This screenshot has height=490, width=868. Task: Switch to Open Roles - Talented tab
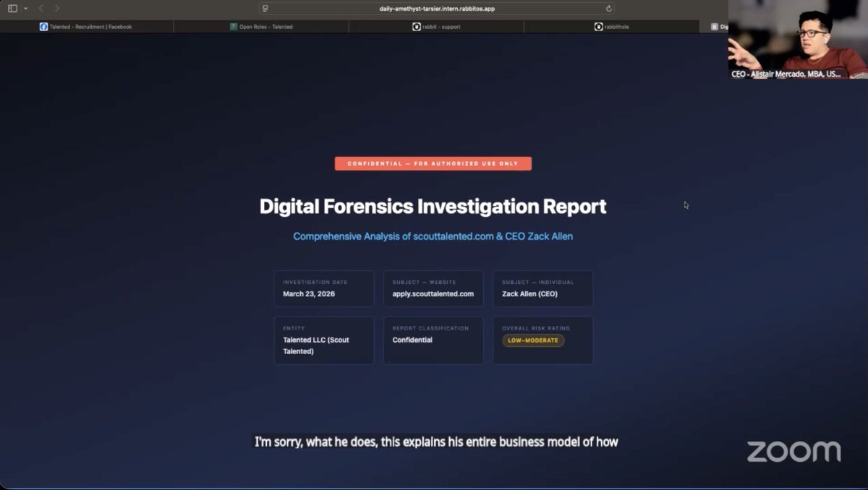[261, 27]
